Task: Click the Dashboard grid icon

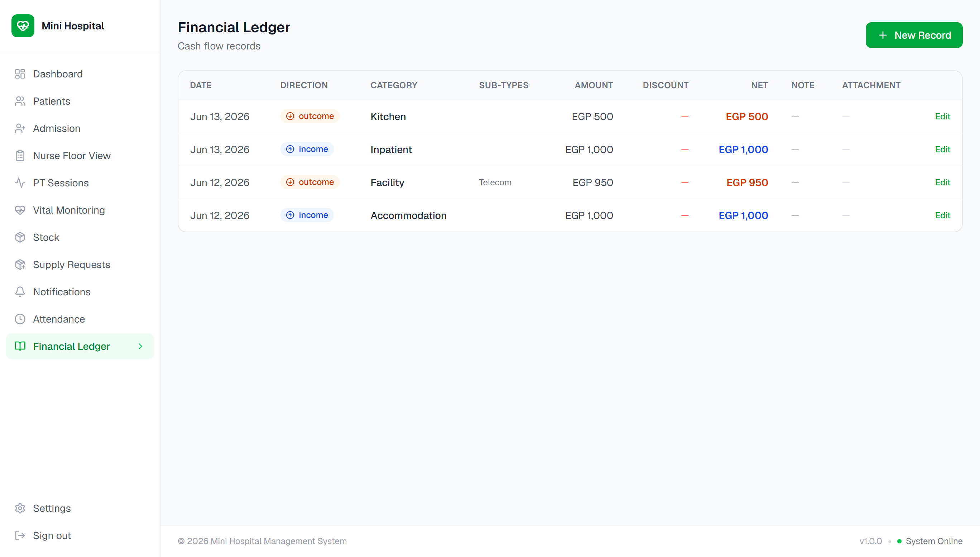Action: (x=20, y=74)
